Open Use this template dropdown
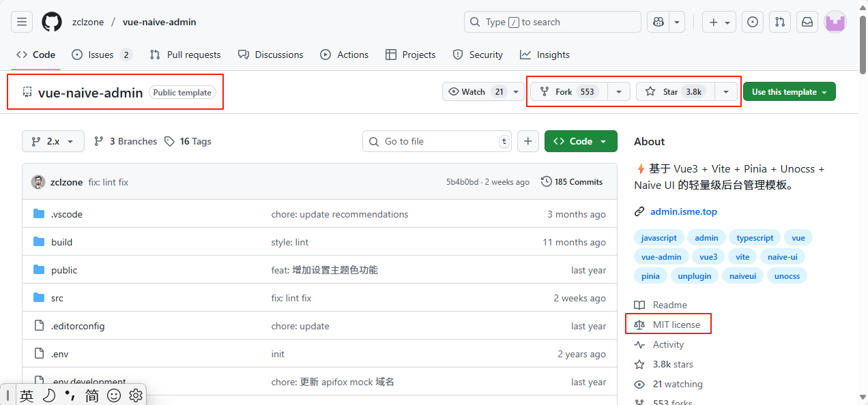This screenshot has height=405, width=868. tap(789, 91)
